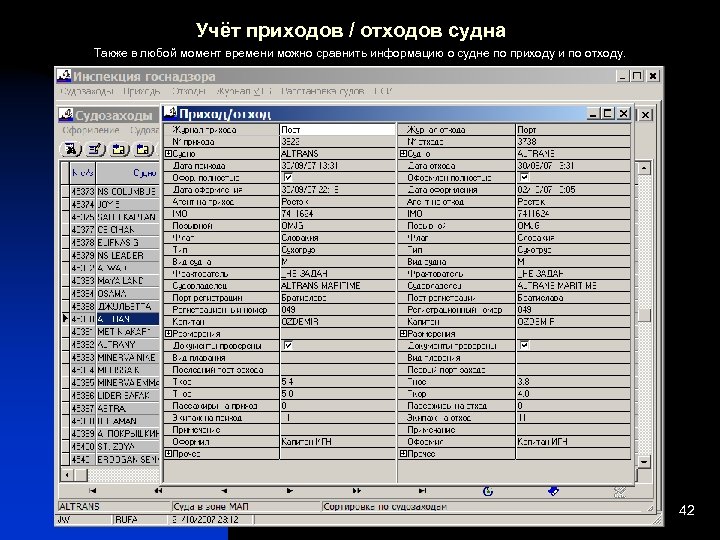Expand Прочее node in departure column

pos(403,454)
